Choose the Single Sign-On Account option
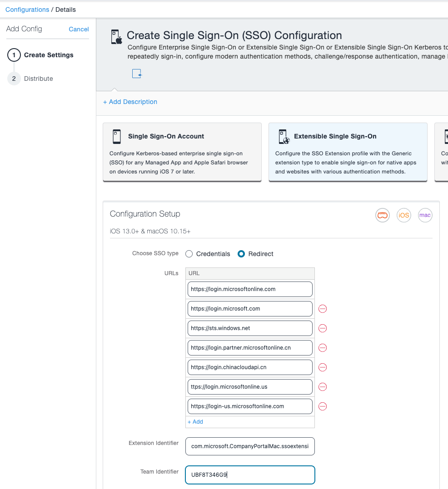 [x=182, y=152]
